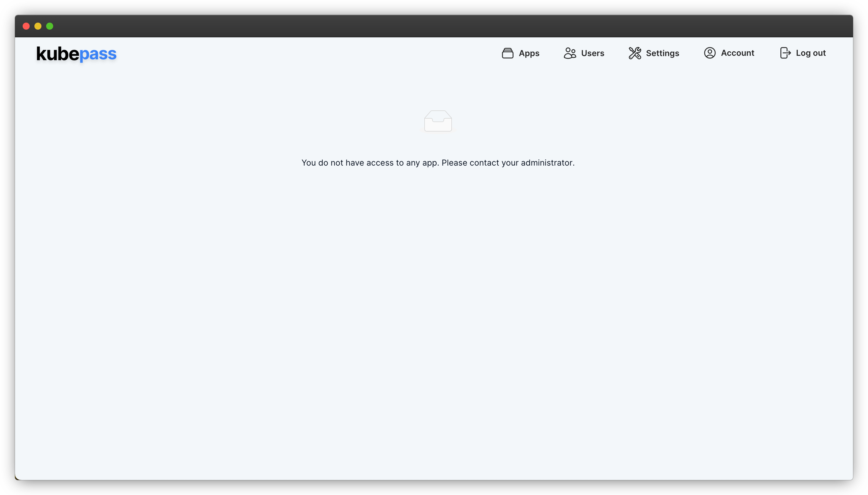Click the contact administrator message text

[x=438, y=163]
